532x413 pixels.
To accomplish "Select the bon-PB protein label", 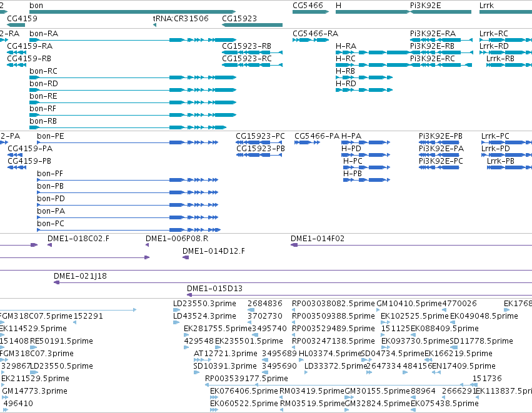I will tap(51, 186).
